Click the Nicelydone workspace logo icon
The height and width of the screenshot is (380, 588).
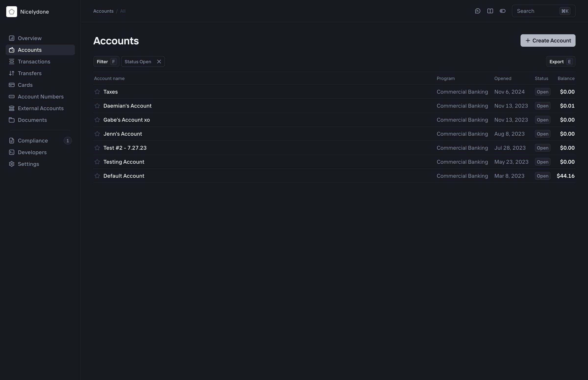[x=12, y=12]
